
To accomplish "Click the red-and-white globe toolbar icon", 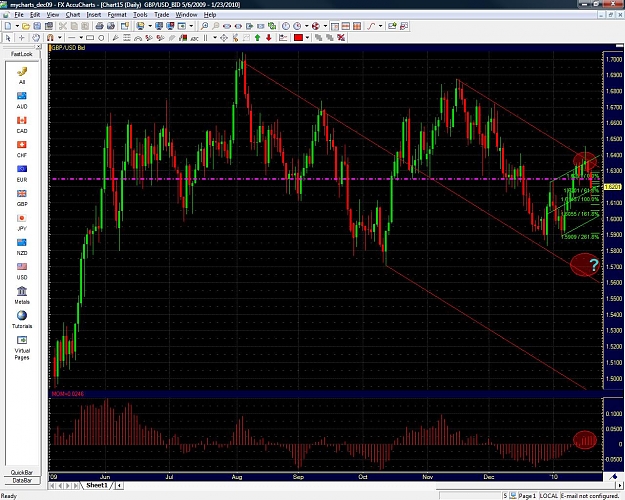I will 316,26.
